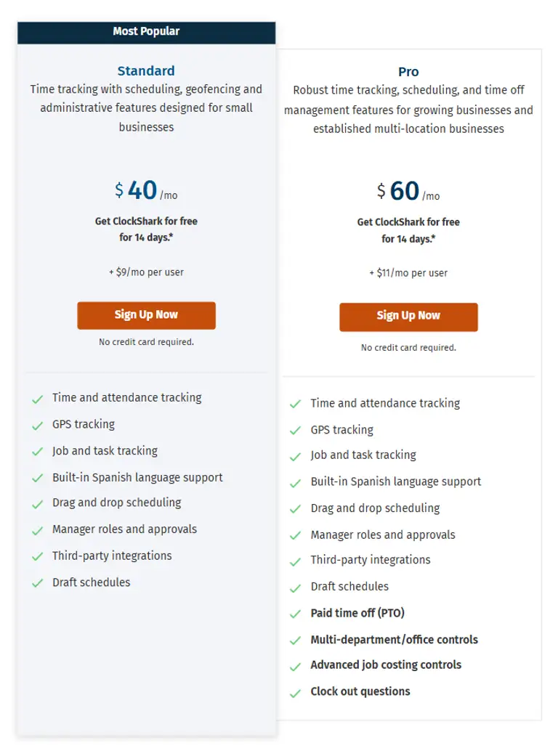Screen dimensions: 558x756
Task: Select the Standard plan title
Action: pos(146,71)
